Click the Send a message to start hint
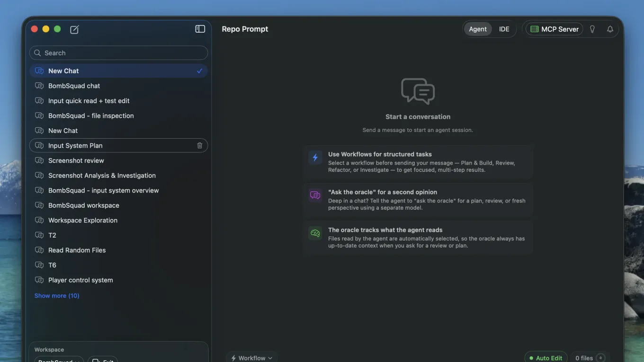This screenshot has width=644, height=362. coord(418,130)
